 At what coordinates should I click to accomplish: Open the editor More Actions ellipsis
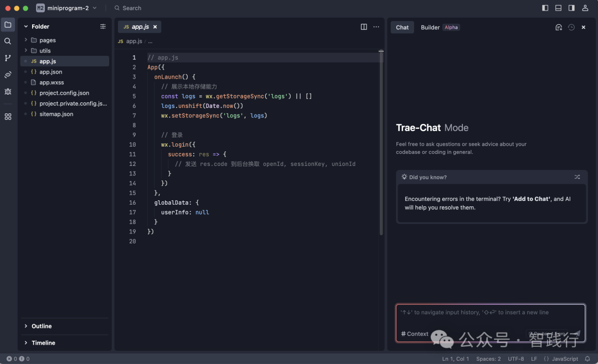click(x=376, y=27)
